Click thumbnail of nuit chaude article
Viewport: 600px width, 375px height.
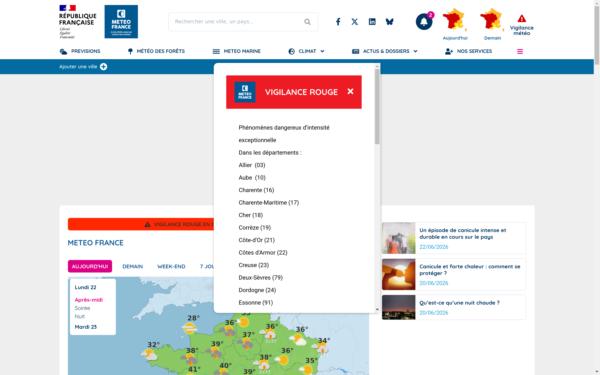pos(398,307)
